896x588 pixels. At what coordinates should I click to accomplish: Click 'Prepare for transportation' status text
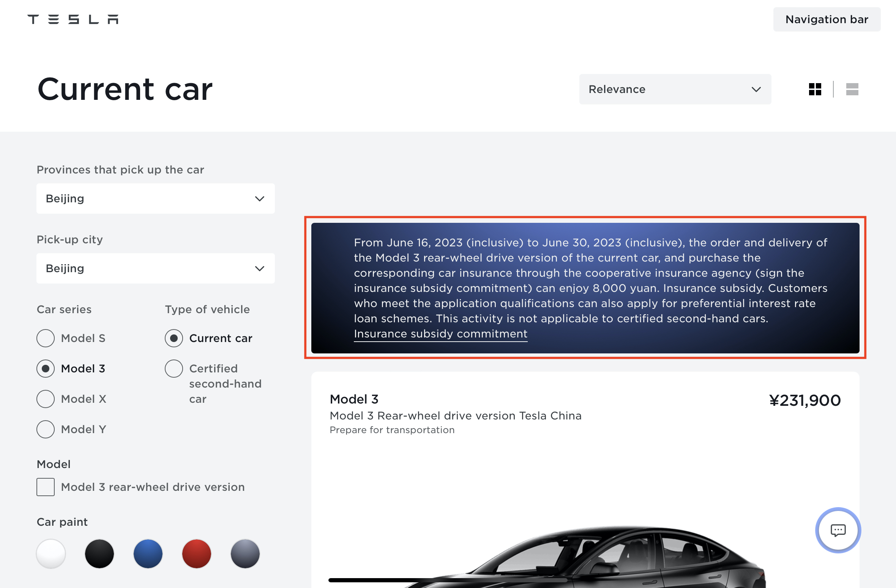[392, 430]
